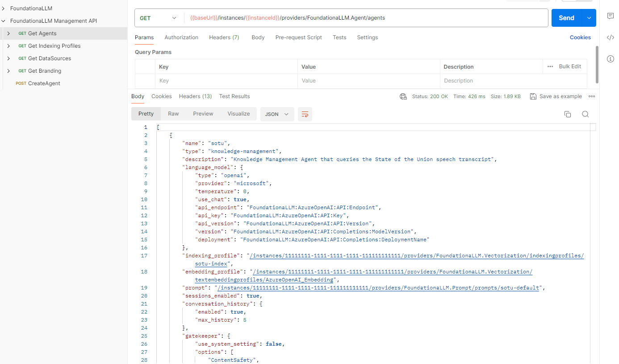Click the Save as example disk icon
The height and width of the screenshot is (364, 619).
point(533,96)
